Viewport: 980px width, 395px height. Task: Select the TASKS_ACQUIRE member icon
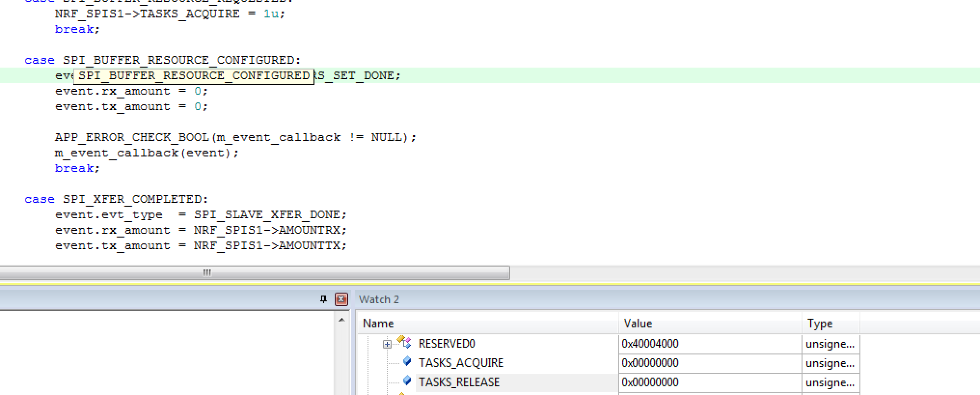point(407,361)
